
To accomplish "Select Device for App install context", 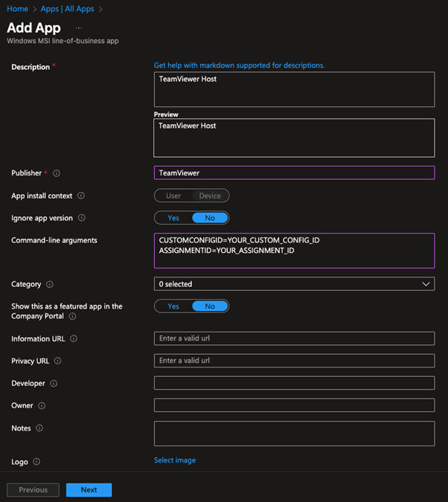I will (210, 196).
